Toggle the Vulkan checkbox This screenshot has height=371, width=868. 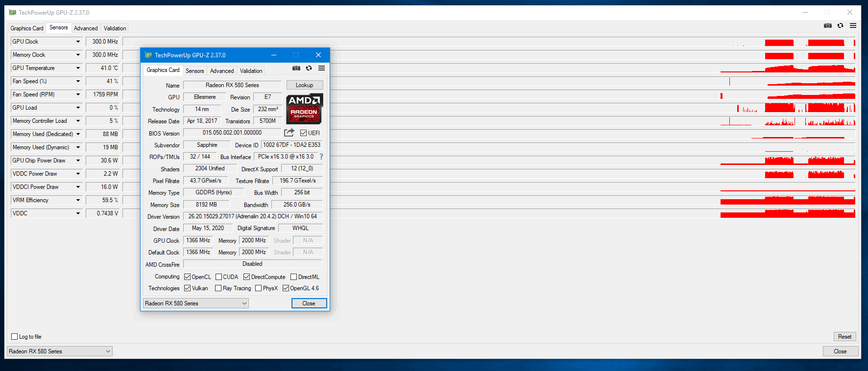[187, 288]
